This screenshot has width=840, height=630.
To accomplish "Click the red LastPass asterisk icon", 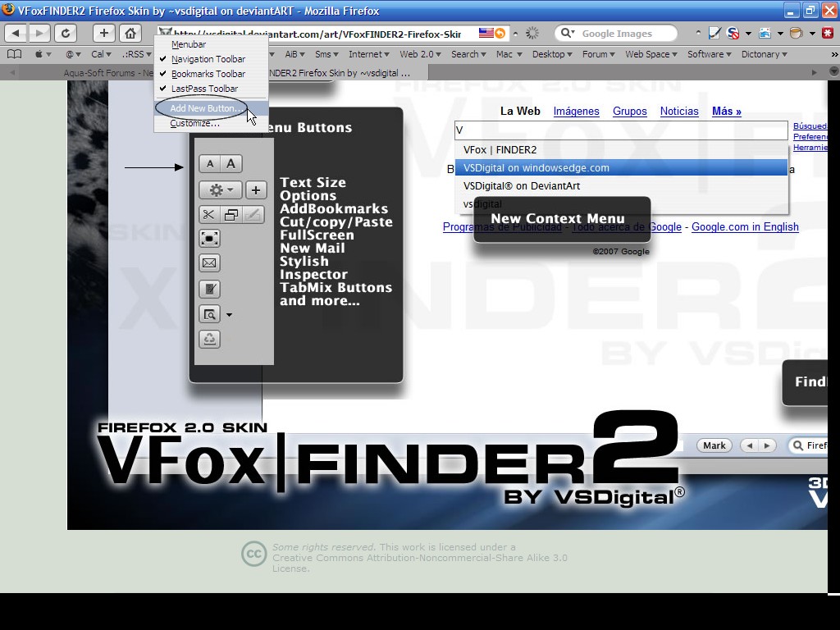I will click(x=828, y=33).
